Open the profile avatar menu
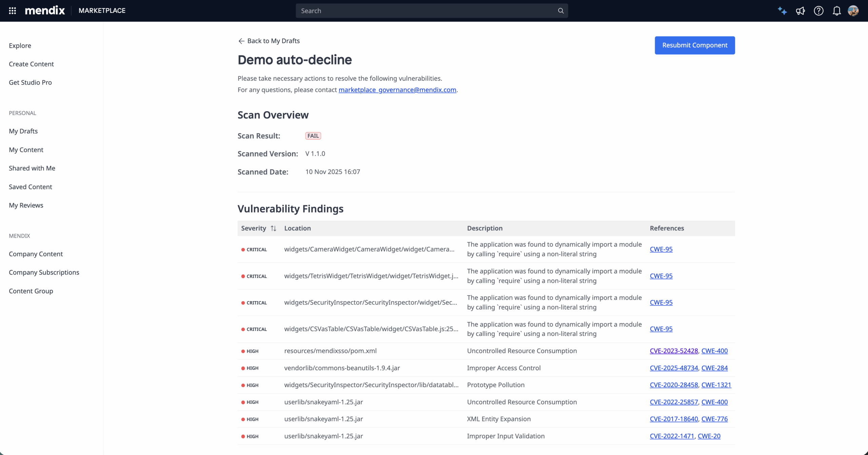This screenshot has width=868, height=455. (854, 11)
